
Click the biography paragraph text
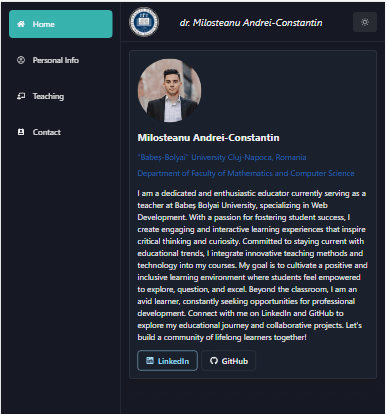click(252, 265)
